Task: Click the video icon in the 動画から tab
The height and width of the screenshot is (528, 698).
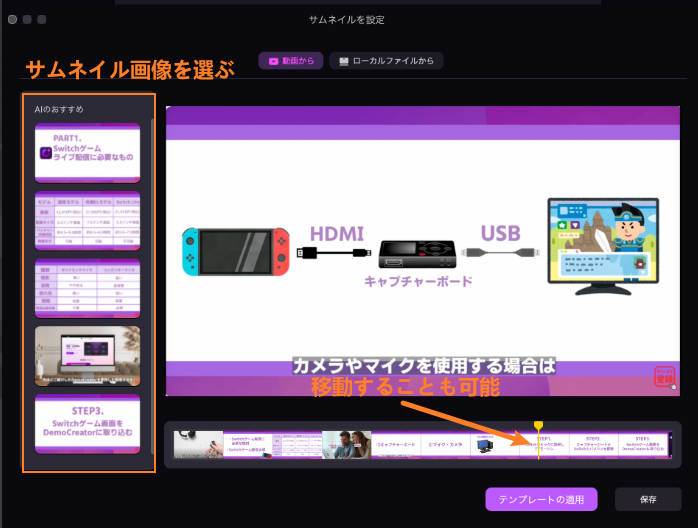Action: (x=273, y=61)
